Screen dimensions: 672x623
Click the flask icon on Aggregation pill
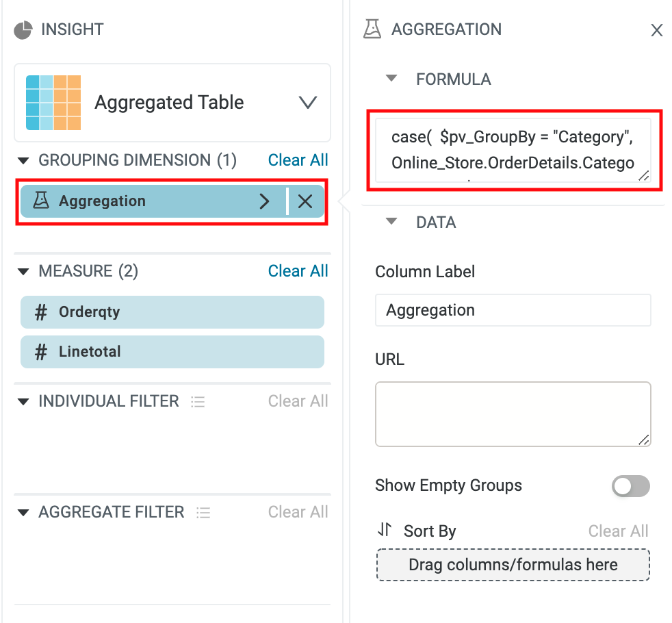[41, 201]
